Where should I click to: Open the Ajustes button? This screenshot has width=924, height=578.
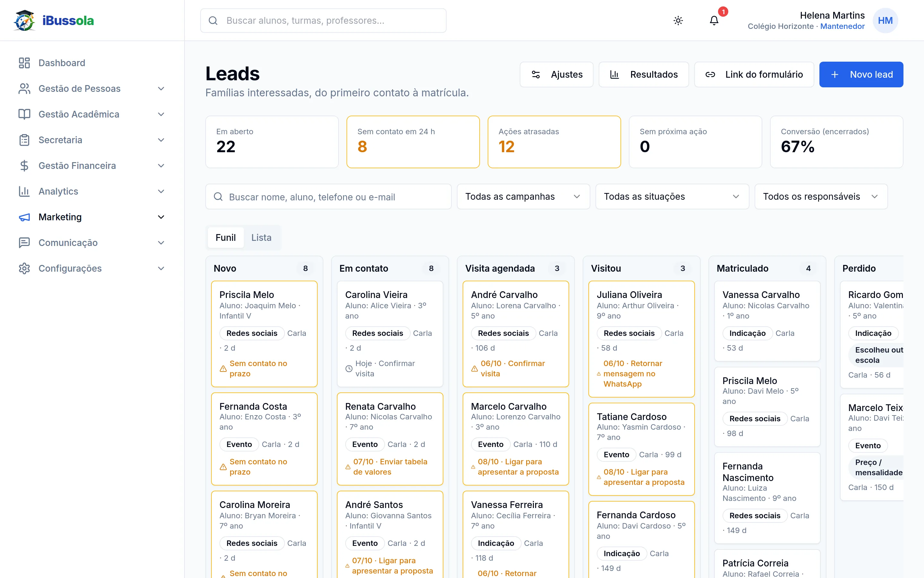[x=556, y=74]
